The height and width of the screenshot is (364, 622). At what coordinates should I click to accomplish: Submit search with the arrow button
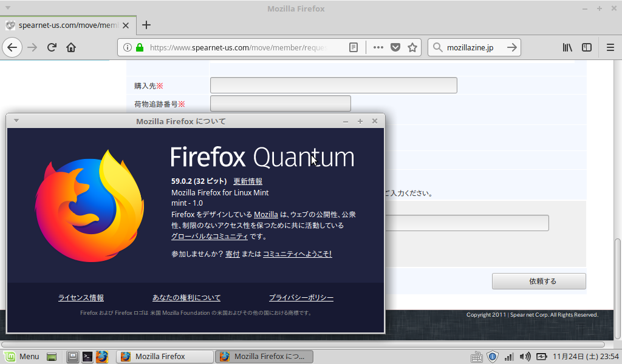coord(511,47)
